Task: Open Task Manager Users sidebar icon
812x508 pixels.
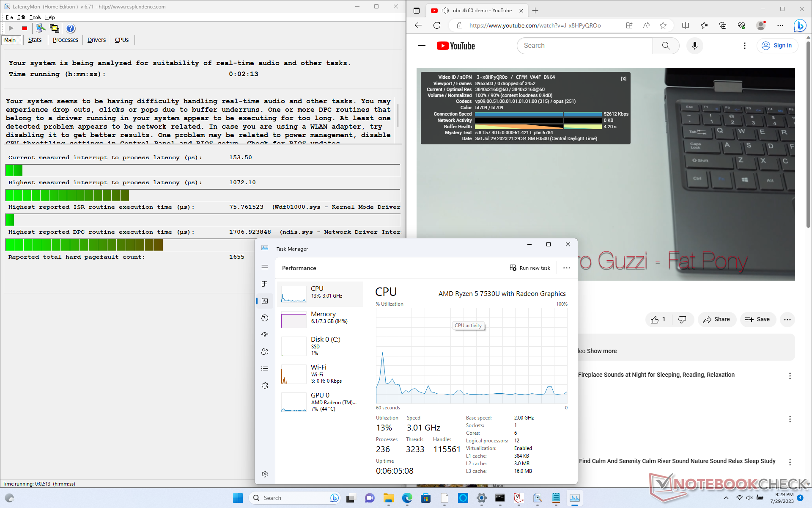Action: tap(265, 352)
